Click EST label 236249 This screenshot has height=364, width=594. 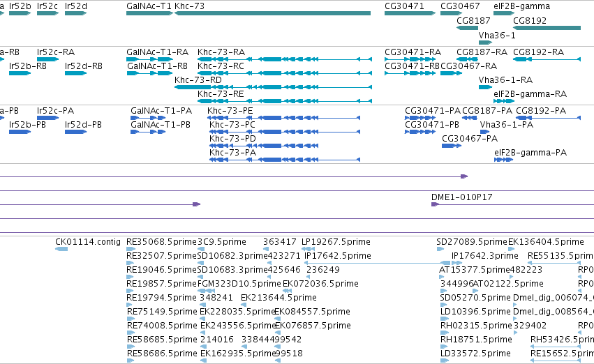tap(322, 270)
